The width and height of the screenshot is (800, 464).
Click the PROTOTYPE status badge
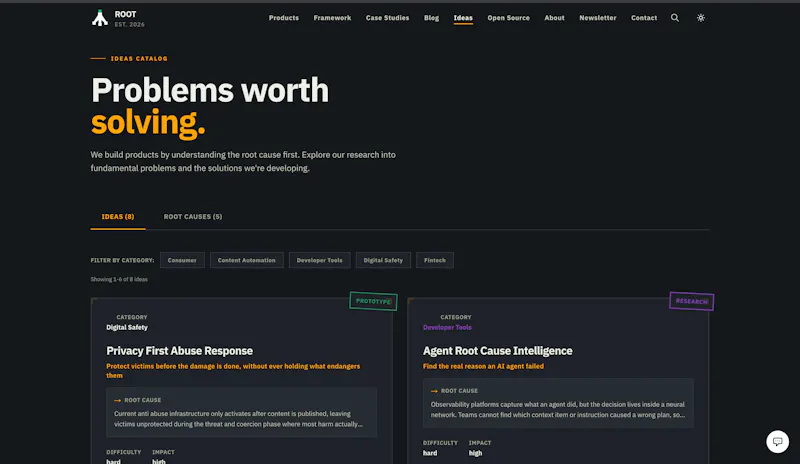[x=373, y=301]
